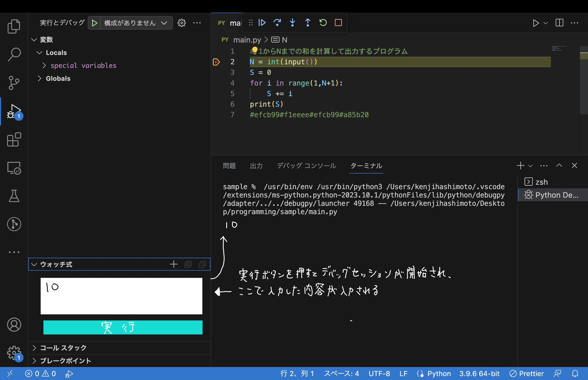Open the Search view in activity bar

point(14,54)
